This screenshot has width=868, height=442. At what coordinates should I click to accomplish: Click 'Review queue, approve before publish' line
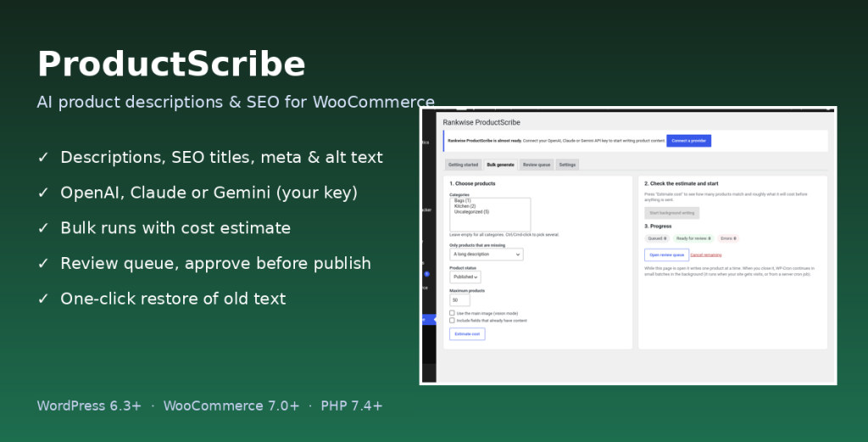pyautogui.click(x=216, y=263)
